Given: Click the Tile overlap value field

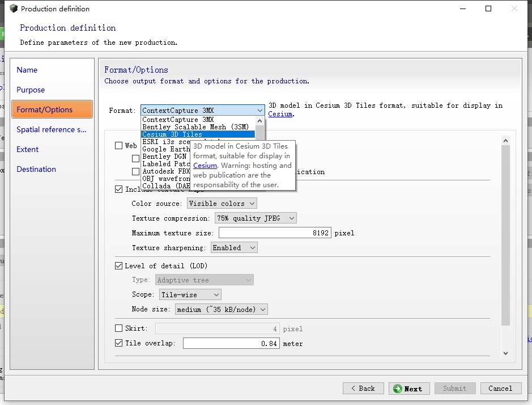Looking at the screenshot, I should pyautogui.click(x=231, y=343).
